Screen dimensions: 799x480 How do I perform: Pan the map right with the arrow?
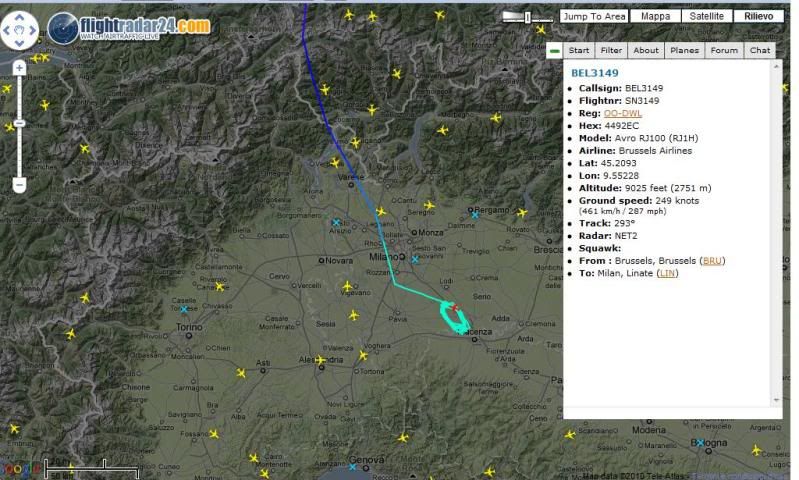32,31
